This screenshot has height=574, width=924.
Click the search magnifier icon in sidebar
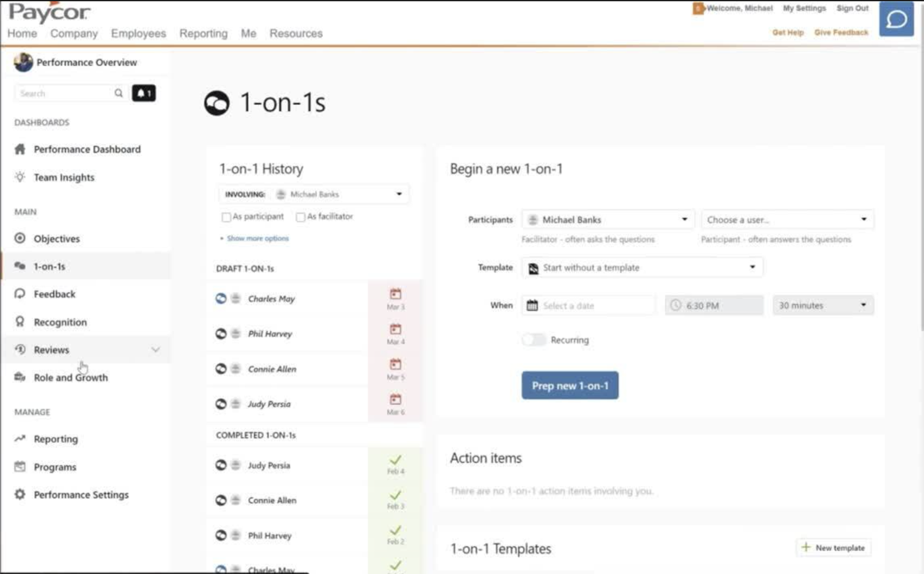[119, 93]
